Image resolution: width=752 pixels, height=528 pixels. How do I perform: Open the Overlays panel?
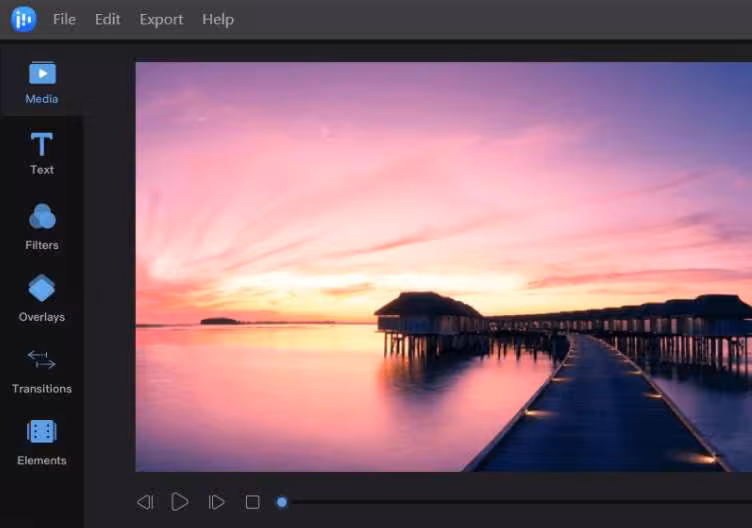[x=42, y=298]
